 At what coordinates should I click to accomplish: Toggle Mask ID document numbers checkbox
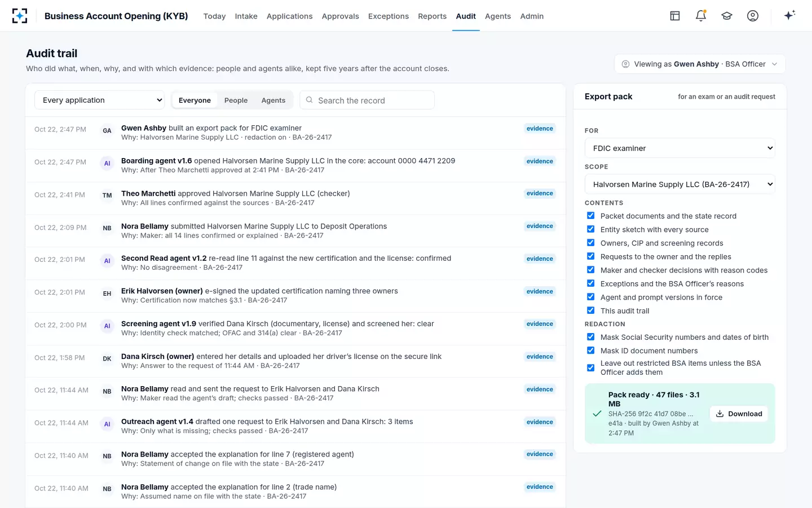(590, 351)
